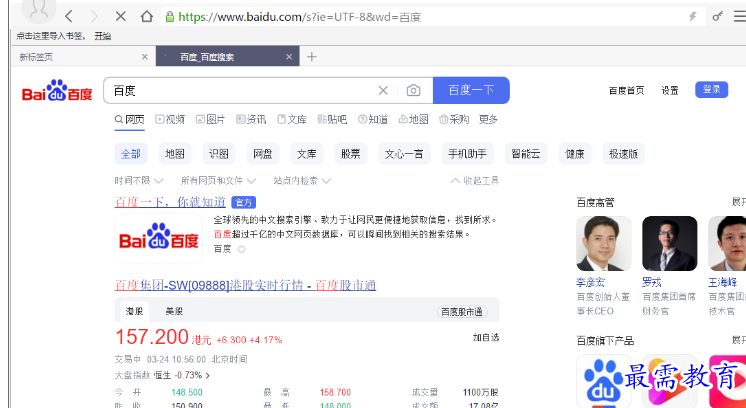Open the 设置 settings link
This screenshot has height=408, width=746.
click(670, 90)
